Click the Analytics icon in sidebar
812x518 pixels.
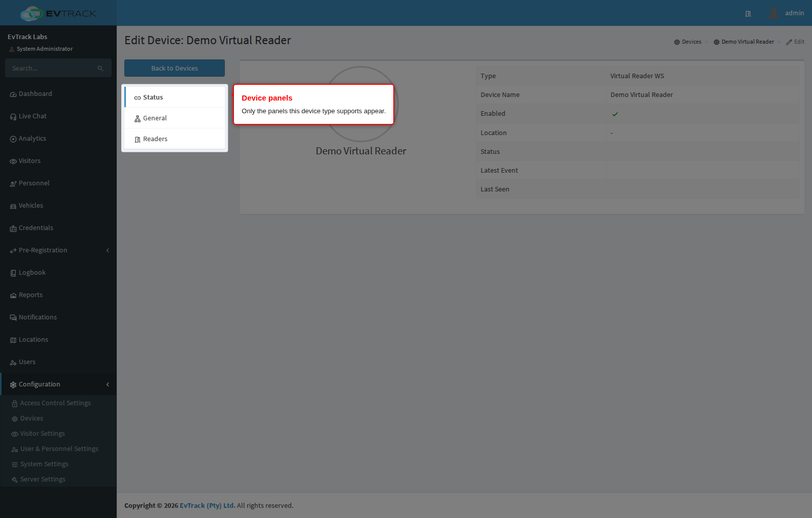[13, 139]
